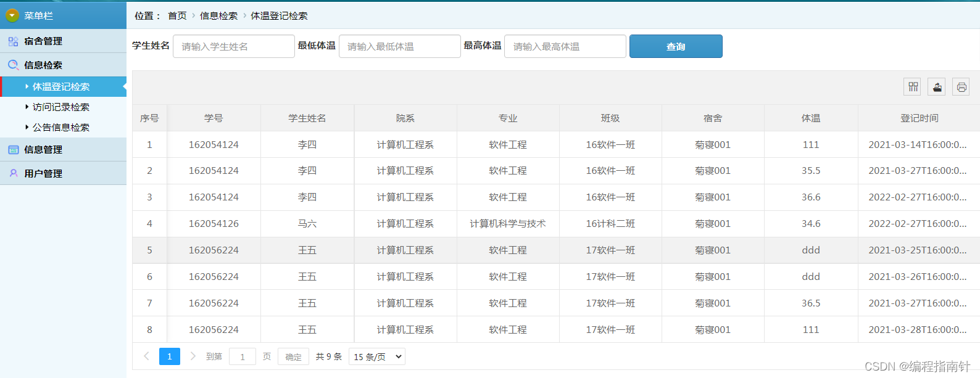Click 马六 student name cell
980x378 pixels.
[307, 224]
